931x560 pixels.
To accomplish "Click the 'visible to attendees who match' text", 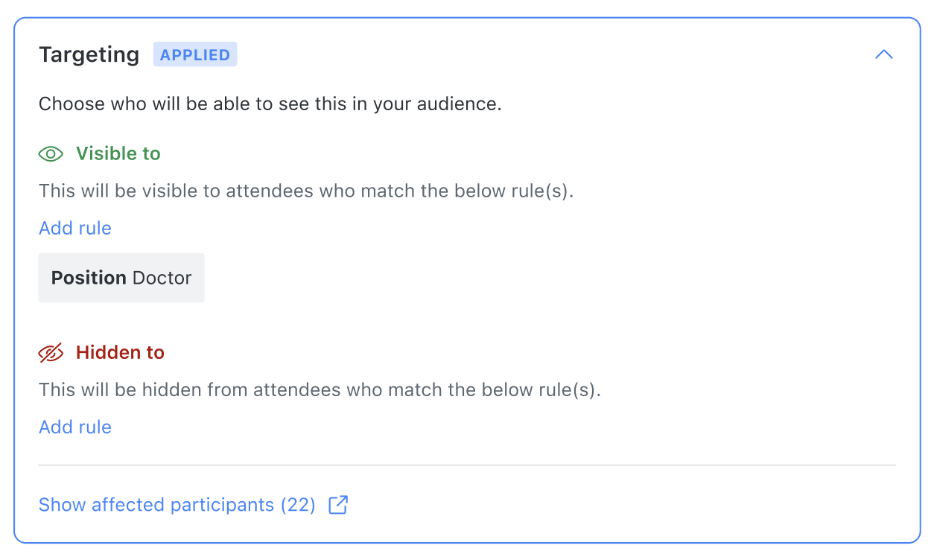I will tap(307, 191).
